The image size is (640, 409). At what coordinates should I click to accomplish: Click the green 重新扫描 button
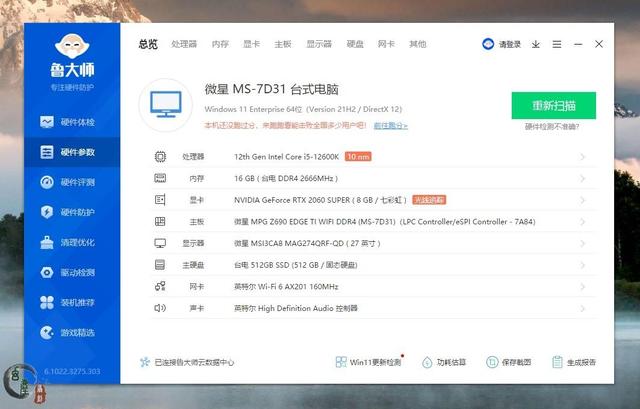click(x=554, y=106)
